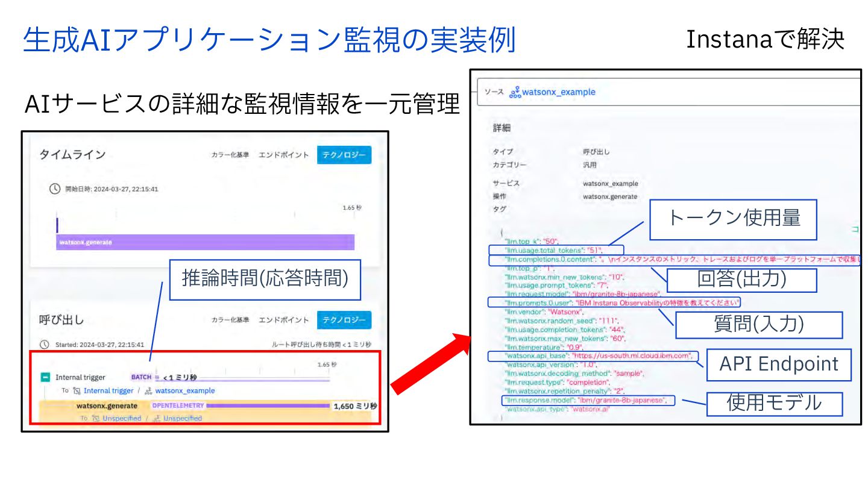Open the Internal trigger link after To
Viewport: 868px width, 488px height.
(x=108, y=390)
